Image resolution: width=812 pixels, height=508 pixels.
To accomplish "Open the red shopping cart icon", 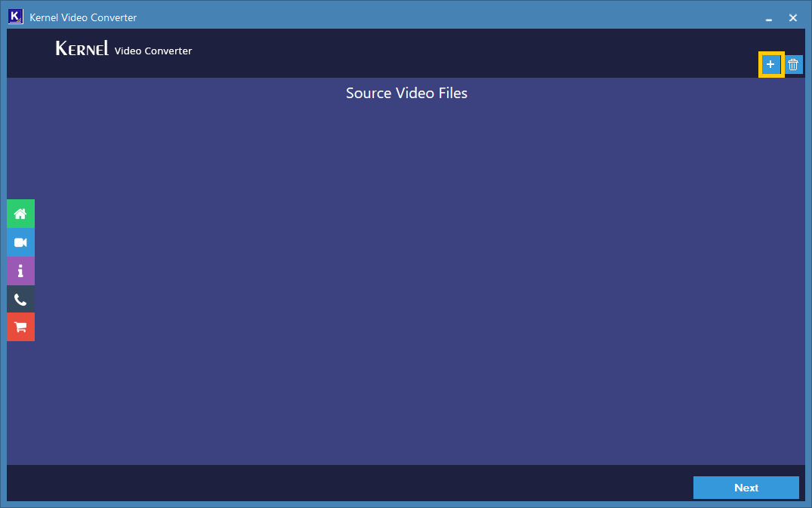I will [20, 327].
